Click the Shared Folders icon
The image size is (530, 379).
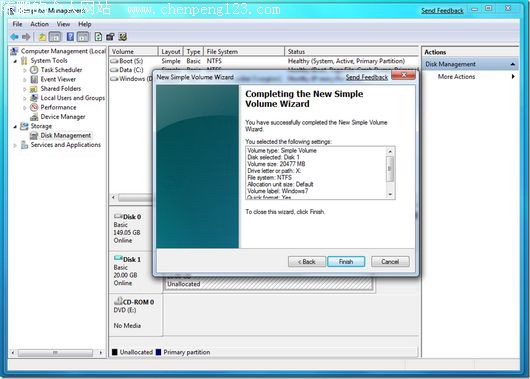pos(34,89)
